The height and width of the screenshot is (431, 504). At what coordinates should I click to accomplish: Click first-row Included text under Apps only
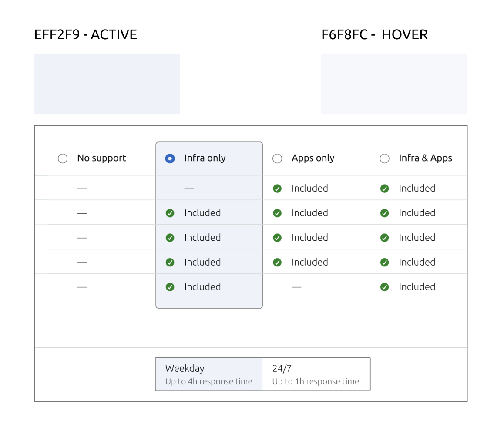pyautogui.click(x=310, y=189)
